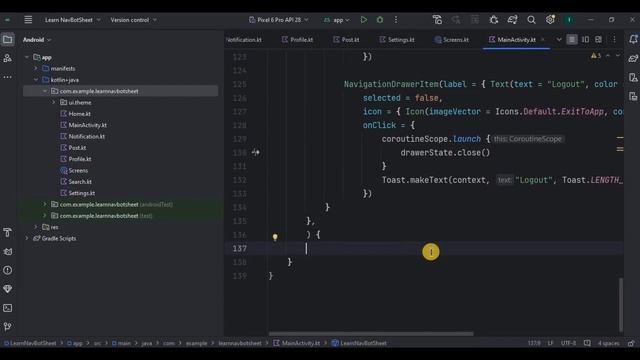Open Android project view dropdown

click(37, 40)
